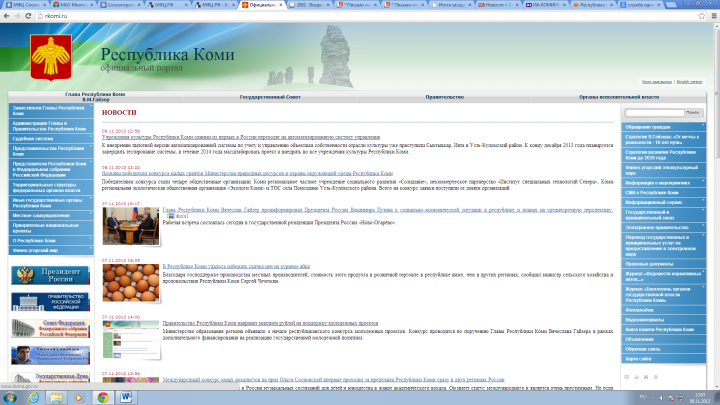Screen dimensions: 720x405
Task: Open Putin meeting news photo thumbnail
Action: (131, 226)
